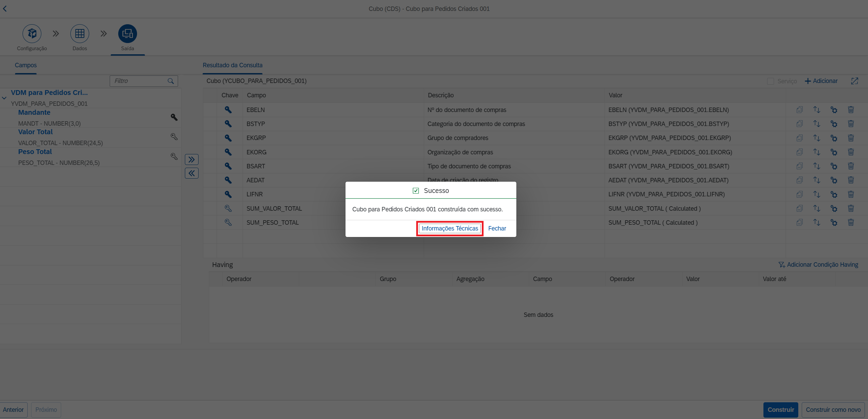Toggle key for EKGRP row
868x419 pixels.
pyautogui.click(x=228, y=138)
